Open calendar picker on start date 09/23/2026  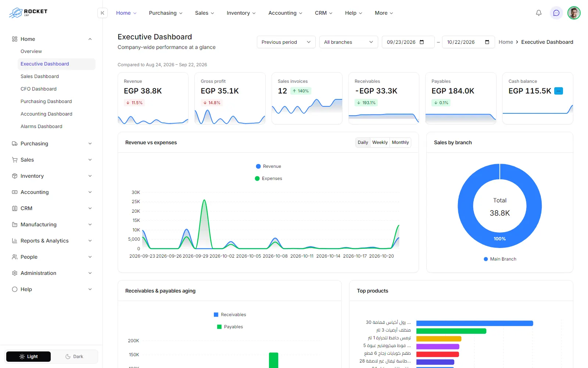tap(422, 42)
